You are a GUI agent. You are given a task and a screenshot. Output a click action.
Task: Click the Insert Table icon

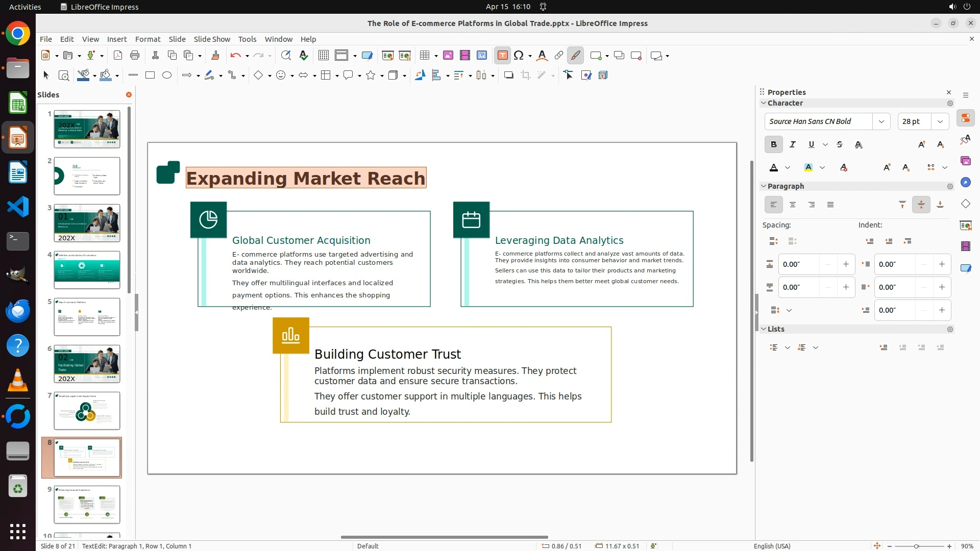coord(424,56)
